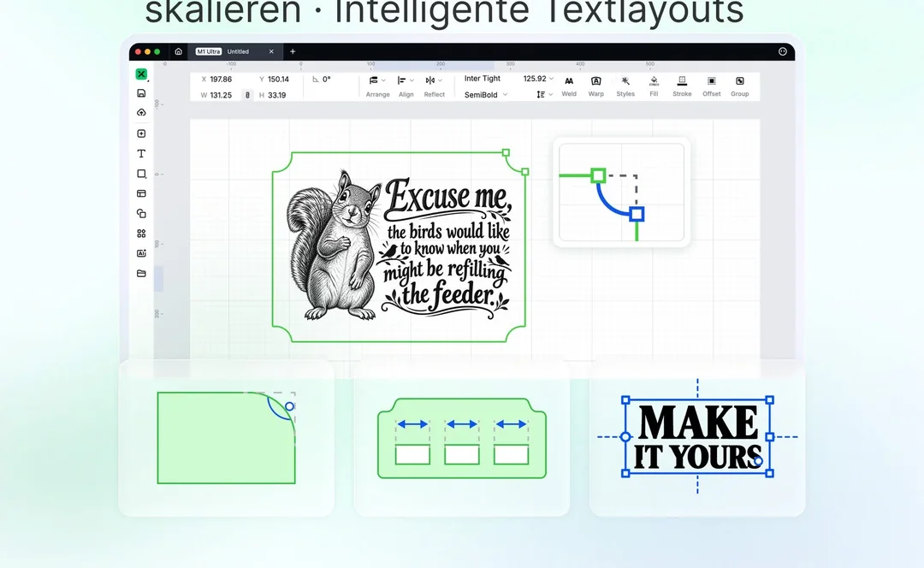The height and width of the screenshot is (568, 924).
Task: Click the right-side corner handle of the green frame
Action: [525, 172]
